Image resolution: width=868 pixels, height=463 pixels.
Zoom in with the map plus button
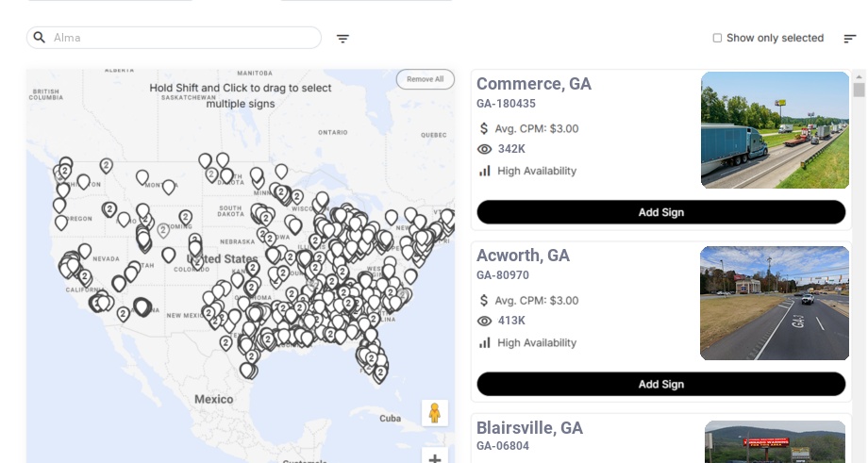pyautogui.click(x=435, y=458)
